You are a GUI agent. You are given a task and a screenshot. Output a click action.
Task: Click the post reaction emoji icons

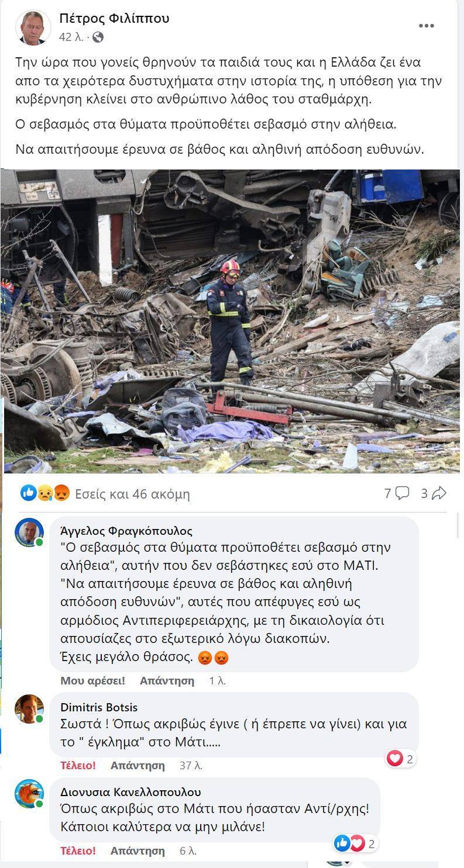(x=45, y=493)
